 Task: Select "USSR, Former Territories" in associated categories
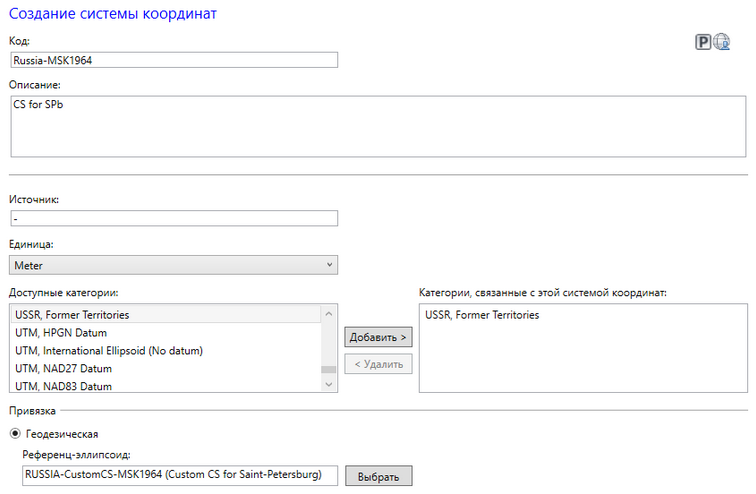pos(482,315)
